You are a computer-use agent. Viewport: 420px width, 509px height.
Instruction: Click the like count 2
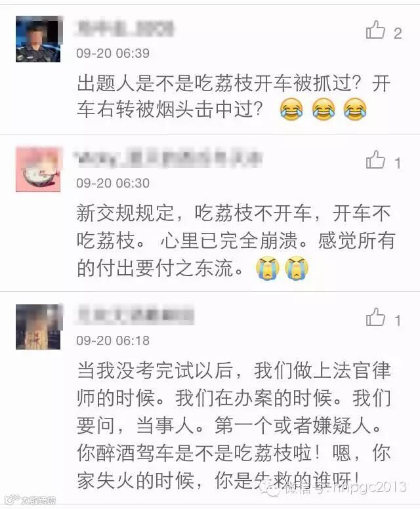point(398,33)
